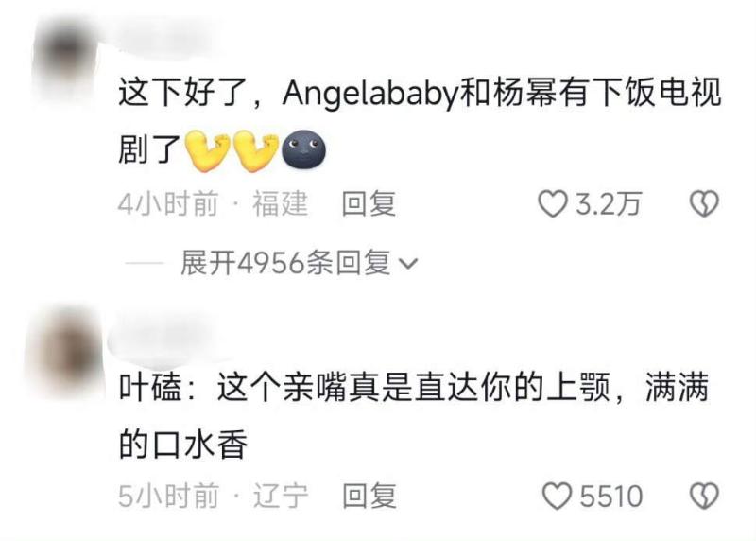The width and height of the screenshot is (756, 541).
Task: Expand the 4956 replies thread
Action: [299, 263]
